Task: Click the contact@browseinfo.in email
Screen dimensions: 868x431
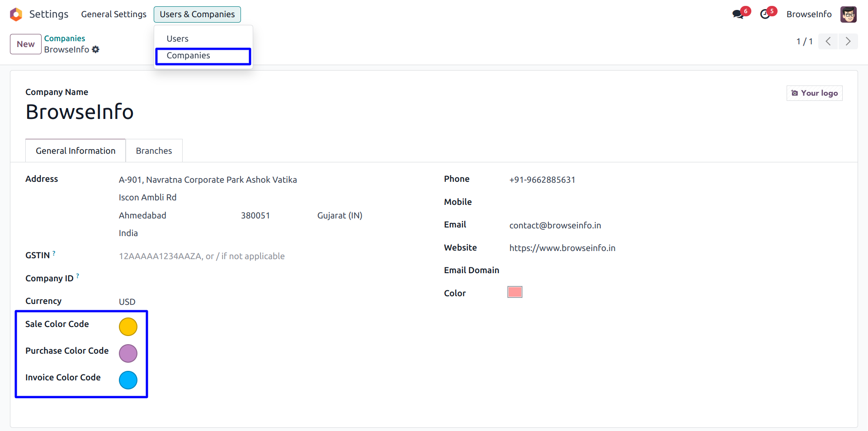Action: (555, 225)
